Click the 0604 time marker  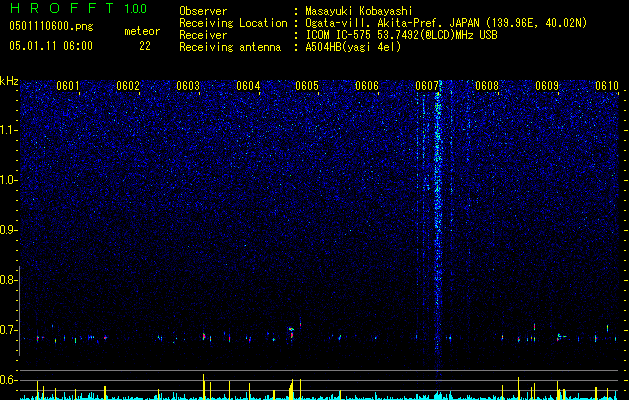pyautogui.click(x=248, y=86)
